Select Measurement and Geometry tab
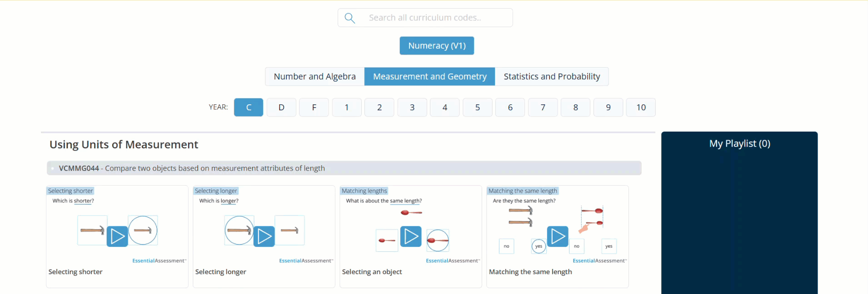Image resolution: width=868 pixels, height=294 pixels. [430, 77]
